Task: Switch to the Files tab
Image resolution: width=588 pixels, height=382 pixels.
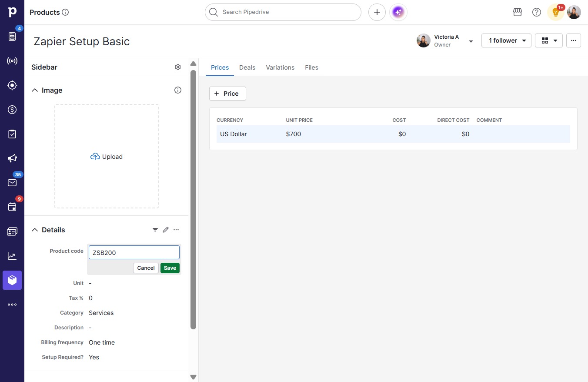Action: (x=312, y=67)
